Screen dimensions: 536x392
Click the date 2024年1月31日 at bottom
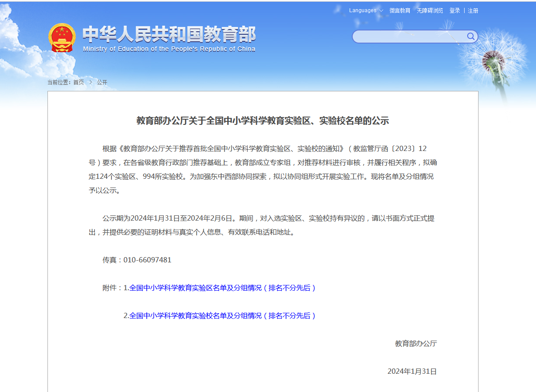click(412, 372)
